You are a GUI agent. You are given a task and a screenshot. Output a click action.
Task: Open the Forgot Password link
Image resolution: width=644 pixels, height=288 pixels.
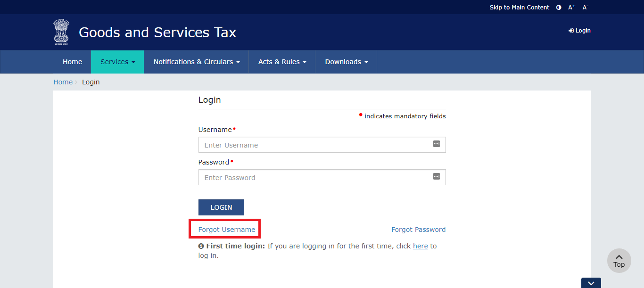(418, 230)
